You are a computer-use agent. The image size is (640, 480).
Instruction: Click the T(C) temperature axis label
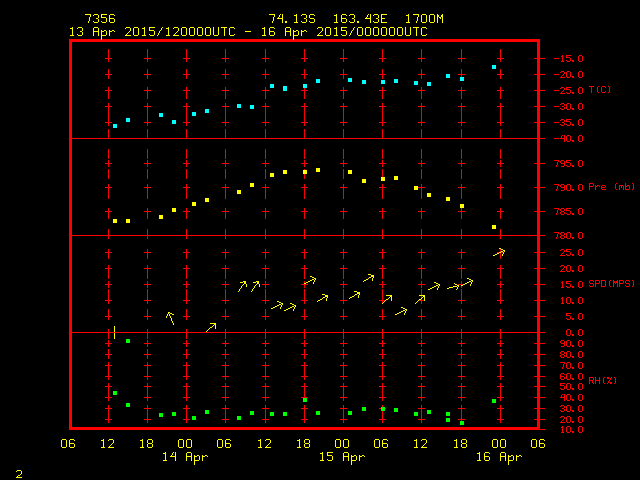[x=599, y=90]
